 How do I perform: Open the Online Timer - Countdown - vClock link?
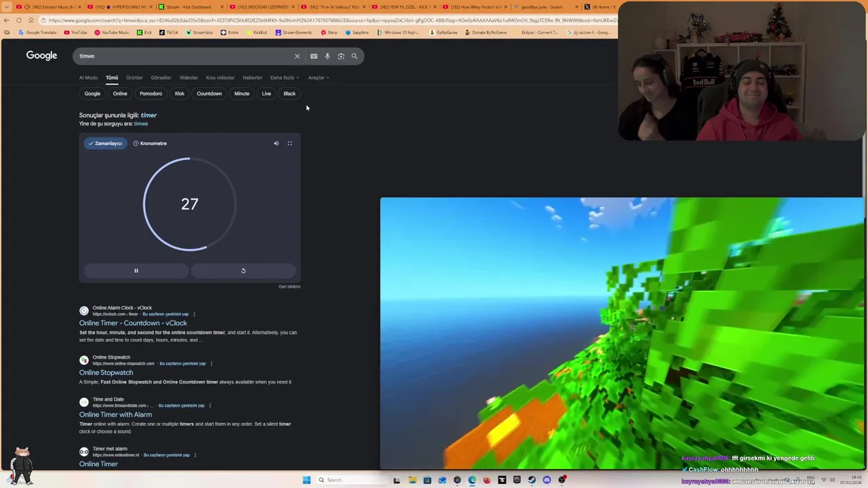point(133,323)
